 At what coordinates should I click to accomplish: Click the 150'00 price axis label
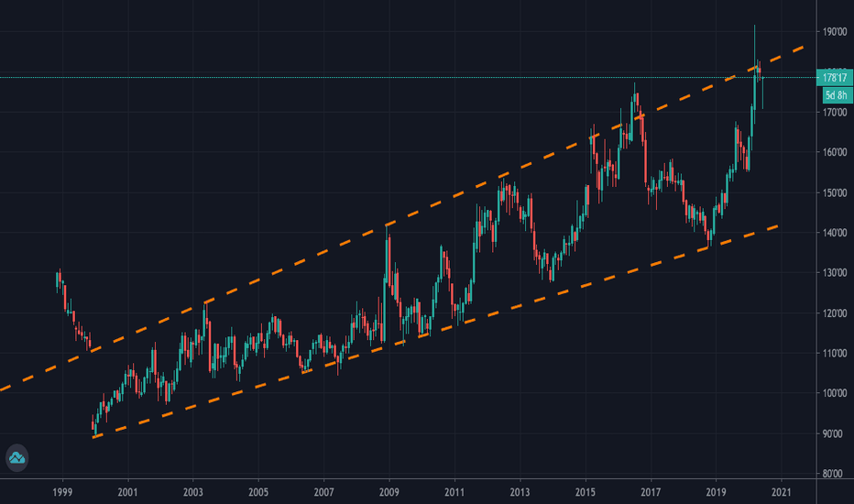pyautogui.click(x=835, y=192)
